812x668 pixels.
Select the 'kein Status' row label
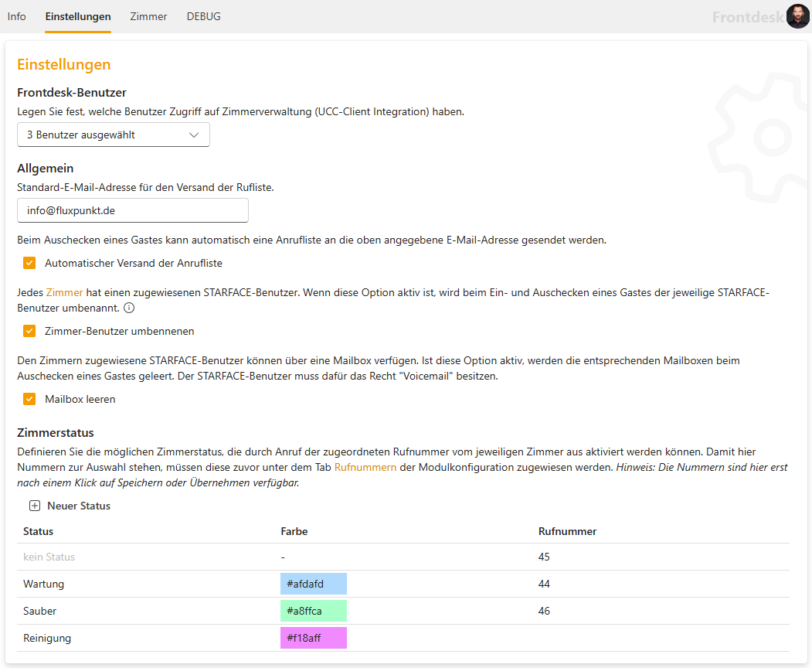(49, 557)
